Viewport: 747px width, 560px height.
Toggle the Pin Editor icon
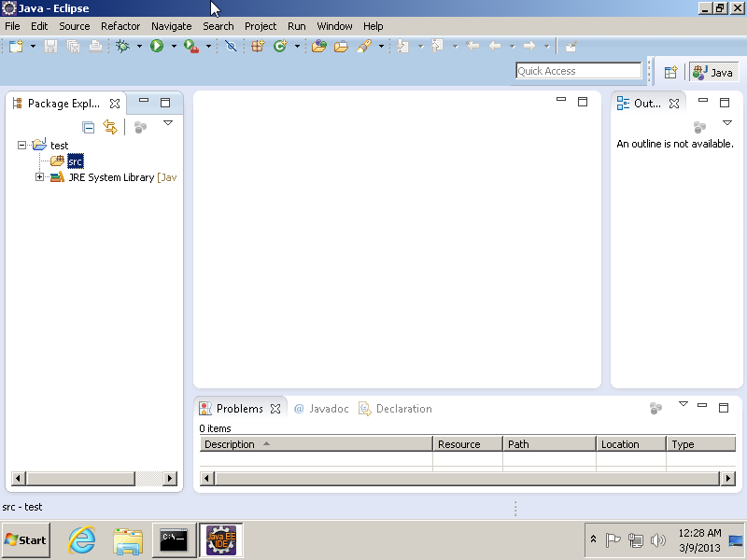571,46
